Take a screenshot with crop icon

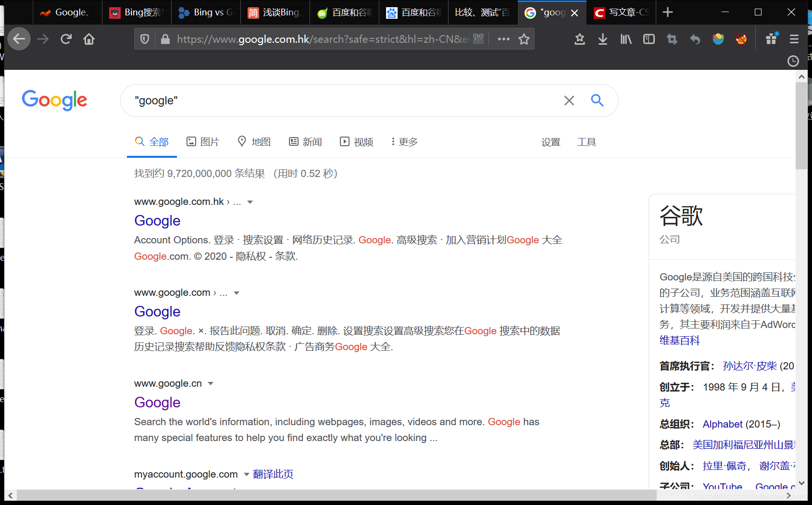point(672,39)
